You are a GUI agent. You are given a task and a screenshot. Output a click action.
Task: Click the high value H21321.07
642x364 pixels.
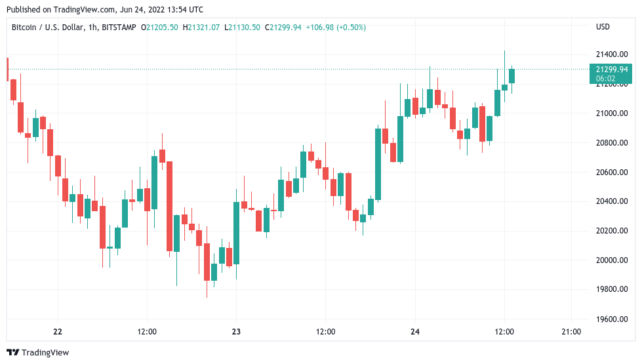(201, 28)
